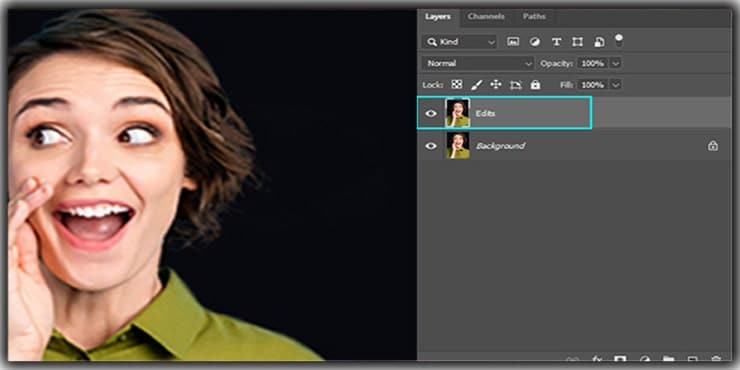This screenshot has width=740, height=370.
Task: Switch to the Channels tab
Action: pos(486,17)
